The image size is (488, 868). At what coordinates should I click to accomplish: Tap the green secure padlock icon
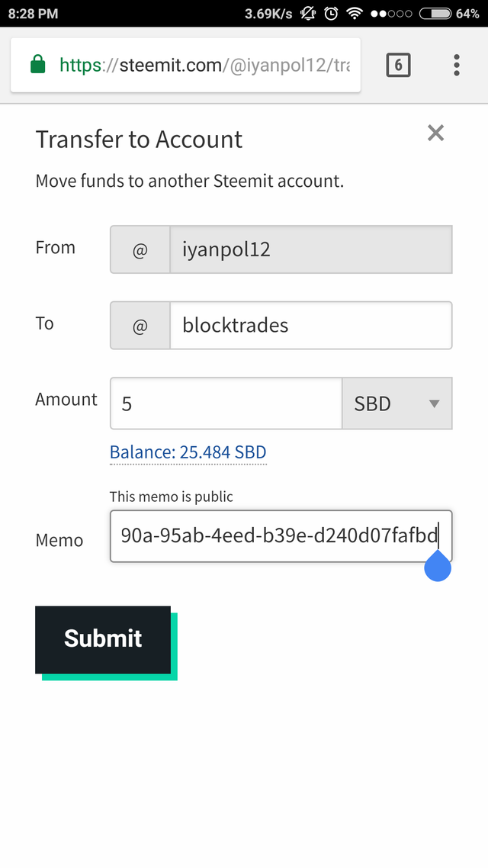(37, 66)
